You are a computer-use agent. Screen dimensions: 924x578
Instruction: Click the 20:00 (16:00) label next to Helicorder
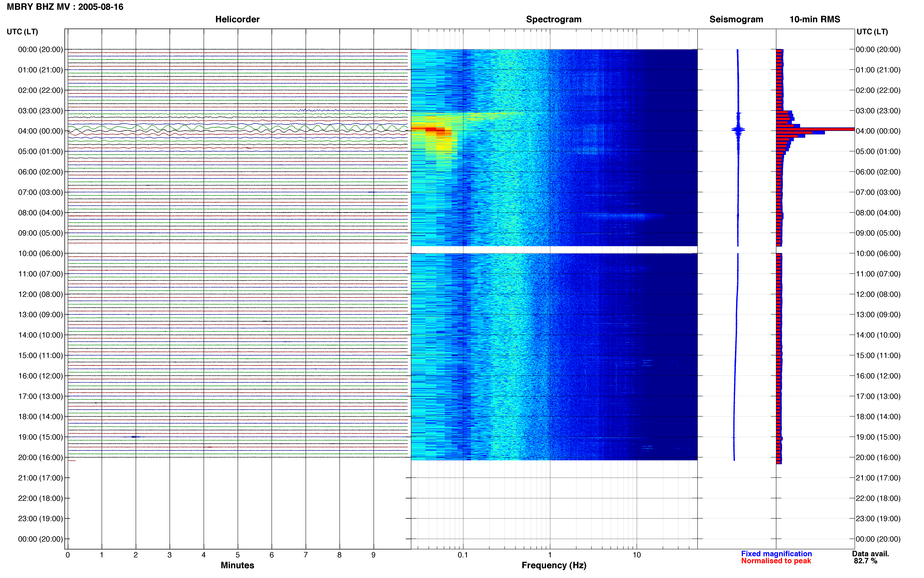pyautogui.click(x=41, y=458)
